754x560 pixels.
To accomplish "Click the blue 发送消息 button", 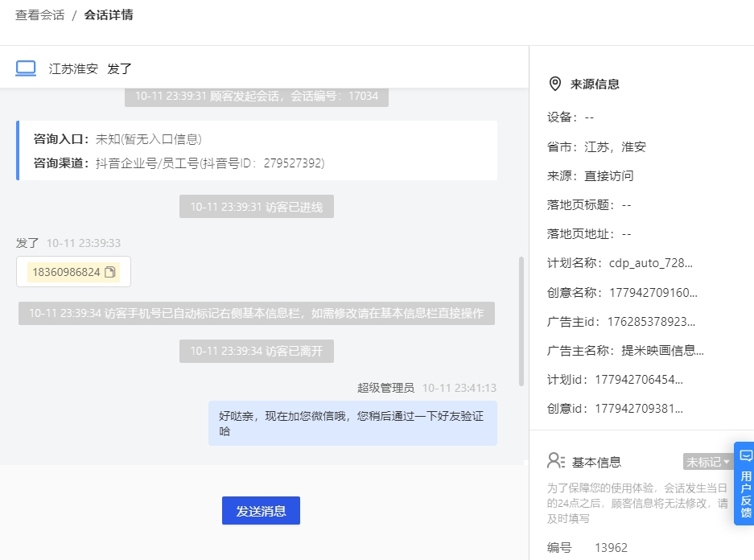I will [x=261, y=510].
